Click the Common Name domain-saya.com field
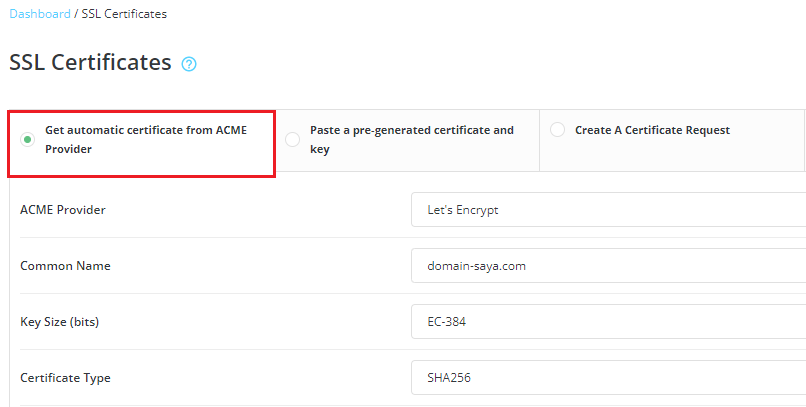The width and height of the screenshot is (806, 407). (609, 266)
